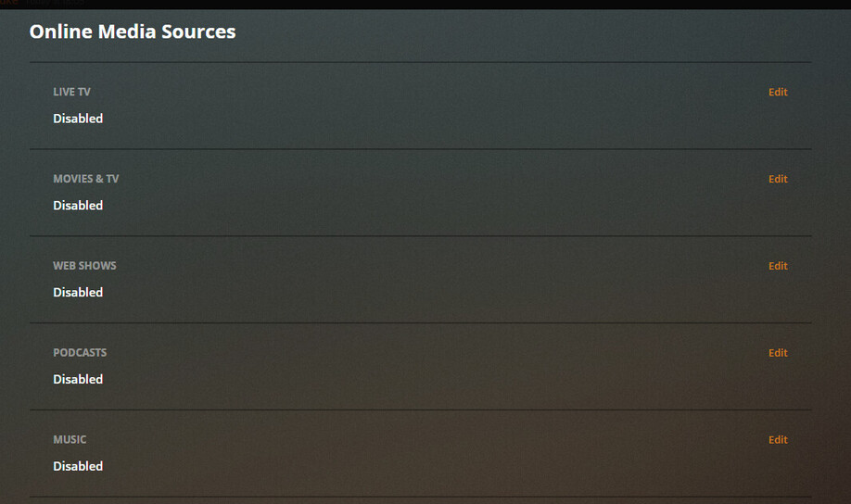Click the Online Media Sources heading

click(x=133, y=31)
